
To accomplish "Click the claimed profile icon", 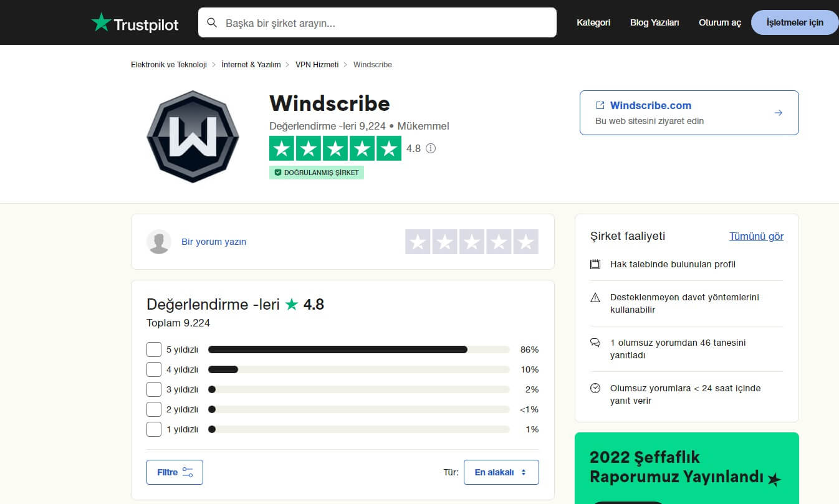I will point(595,264).
